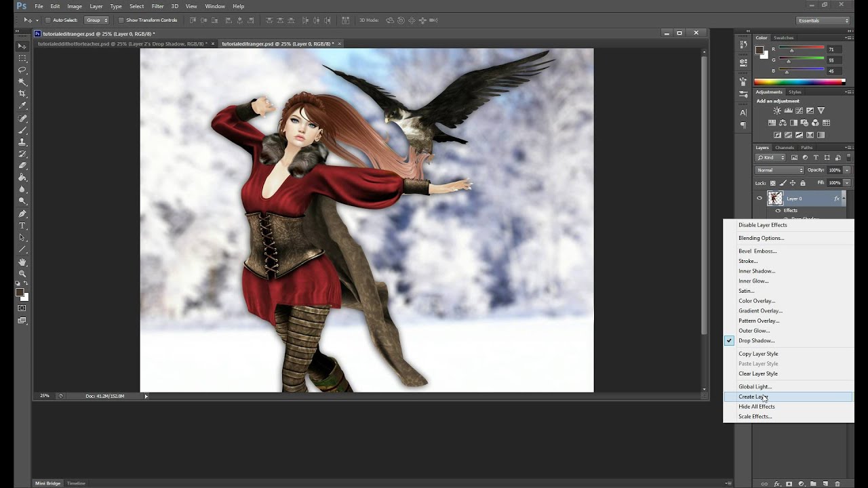Image resolution: width=868 pixels, height=488 pixels.
Task: Open the Character panel icon
Action: pyautogui.click(x=743, y=113)
